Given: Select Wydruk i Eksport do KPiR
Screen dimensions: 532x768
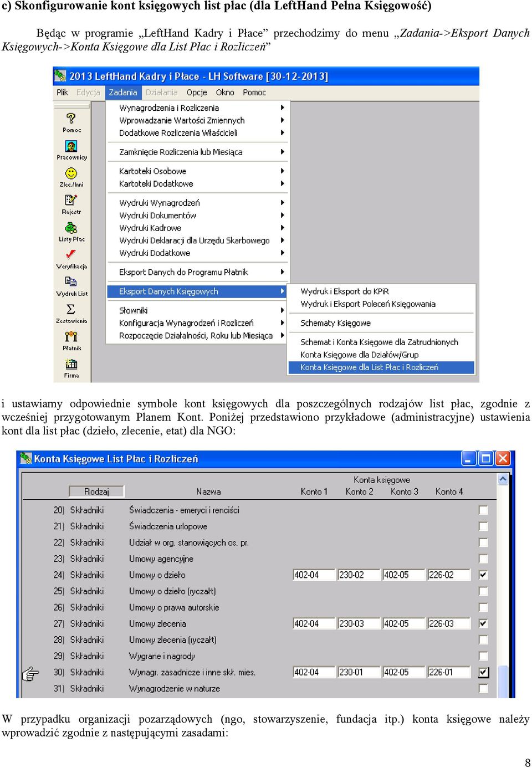Looking at the screenshot, I should [381, 291].
